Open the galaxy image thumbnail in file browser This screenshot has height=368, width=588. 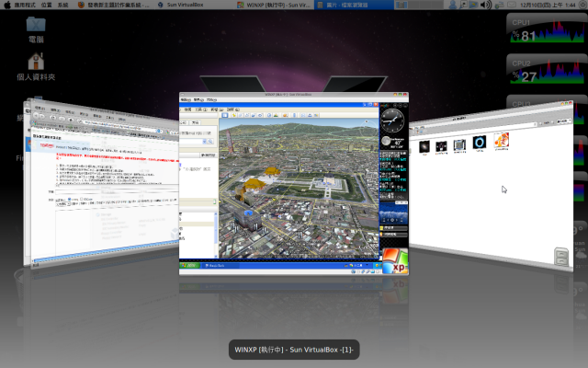click(x=424, y=146)
